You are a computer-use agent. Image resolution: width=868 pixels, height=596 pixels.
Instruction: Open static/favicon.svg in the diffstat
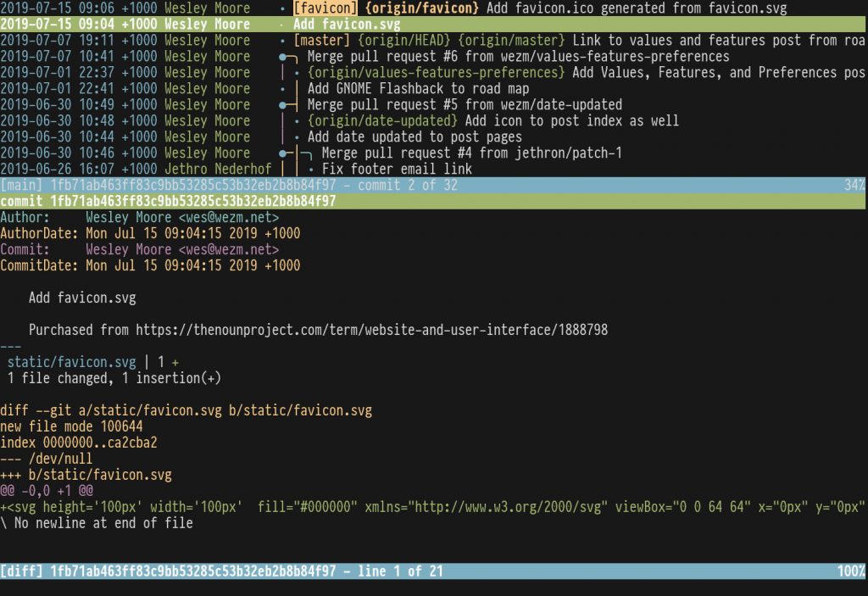[71, 362]
